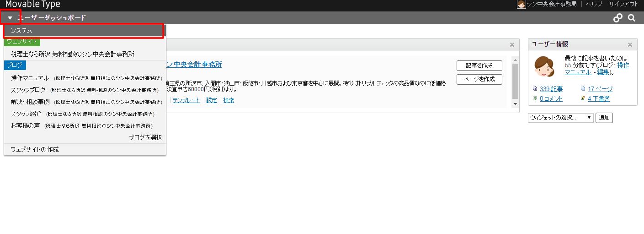Click the comment bubble icon
This screenshot has width=644, height=234.
pyautogui.click(x=536, y=98)
